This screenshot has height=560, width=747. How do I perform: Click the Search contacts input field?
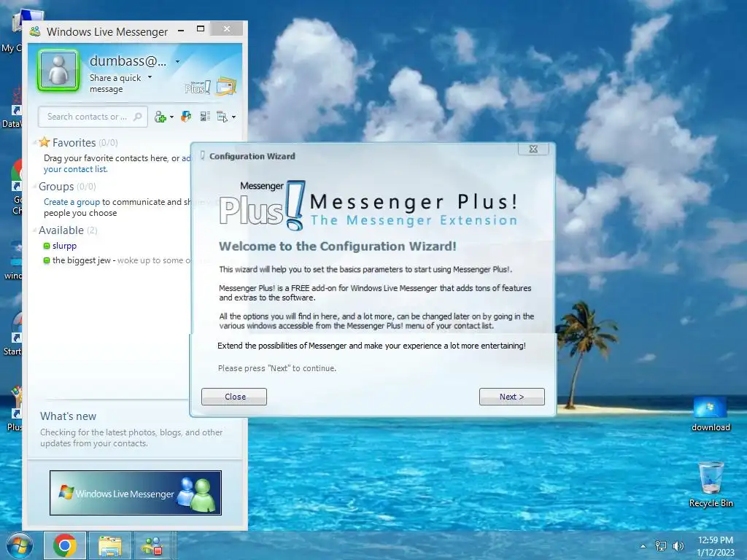click(x=93, y=117)
